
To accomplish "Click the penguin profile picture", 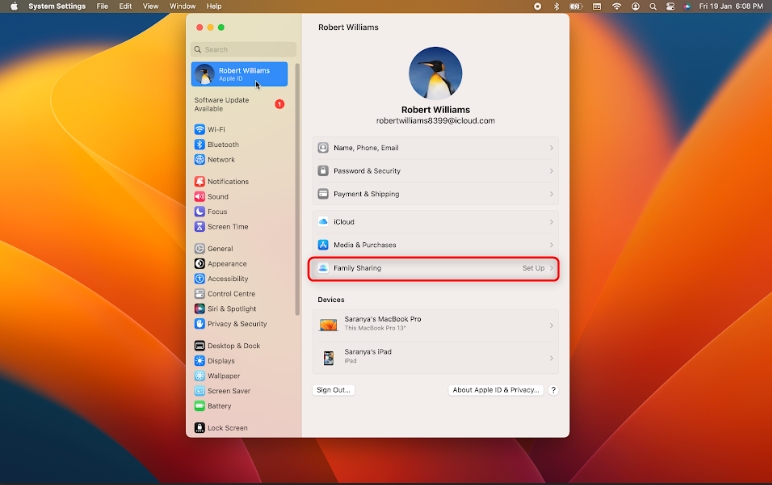I will pyautogui.click(x=435, y=73).
